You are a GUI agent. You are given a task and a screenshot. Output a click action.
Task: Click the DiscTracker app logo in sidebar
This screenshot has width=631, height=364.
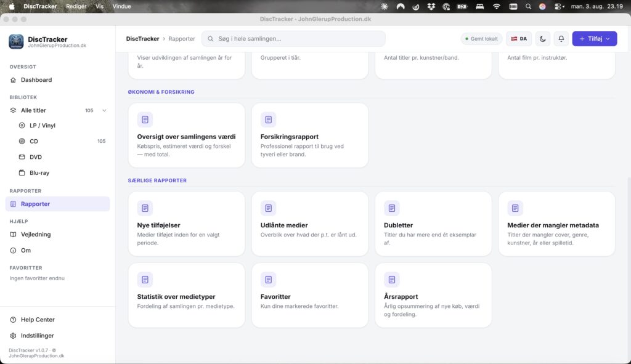click(x=16, y=41)
